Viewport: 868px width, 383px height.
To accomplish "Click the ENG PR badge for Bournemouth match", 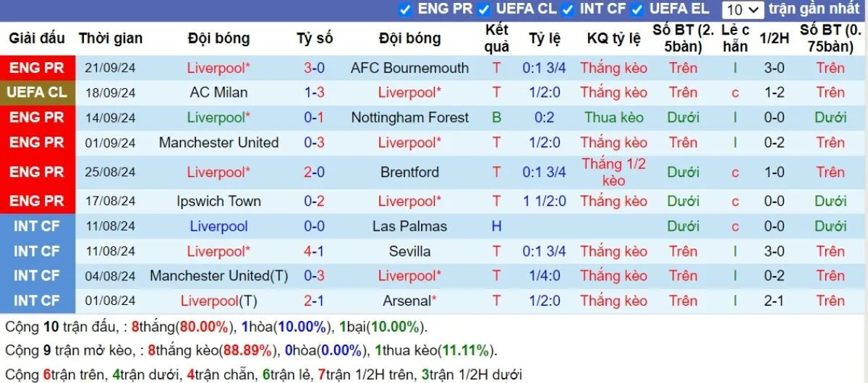I will coord(37,68).
